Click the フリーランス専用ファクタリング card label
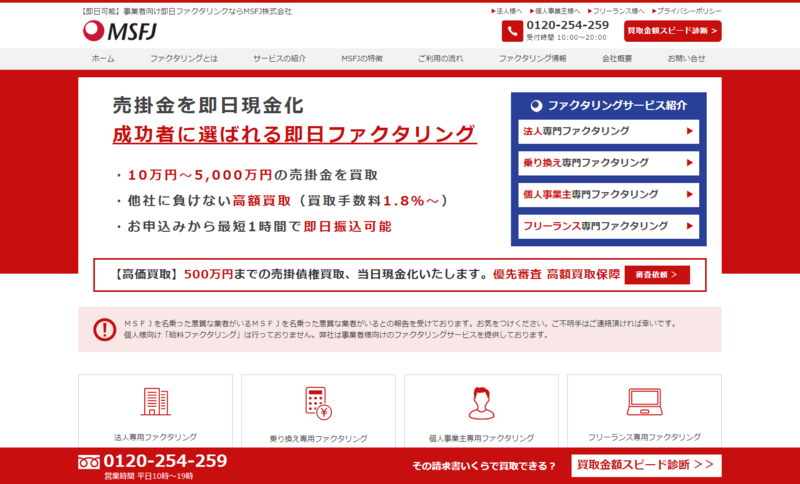 pos(644,437)
